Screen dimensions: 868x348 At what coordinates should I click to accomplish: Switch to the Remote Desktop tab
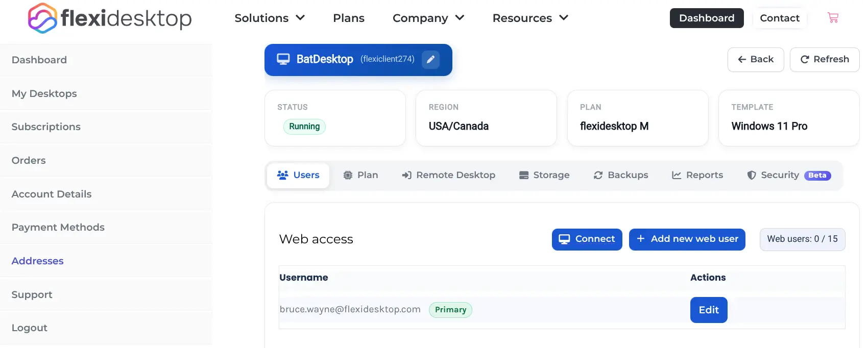pyautogui.click(x=448, y=175)
